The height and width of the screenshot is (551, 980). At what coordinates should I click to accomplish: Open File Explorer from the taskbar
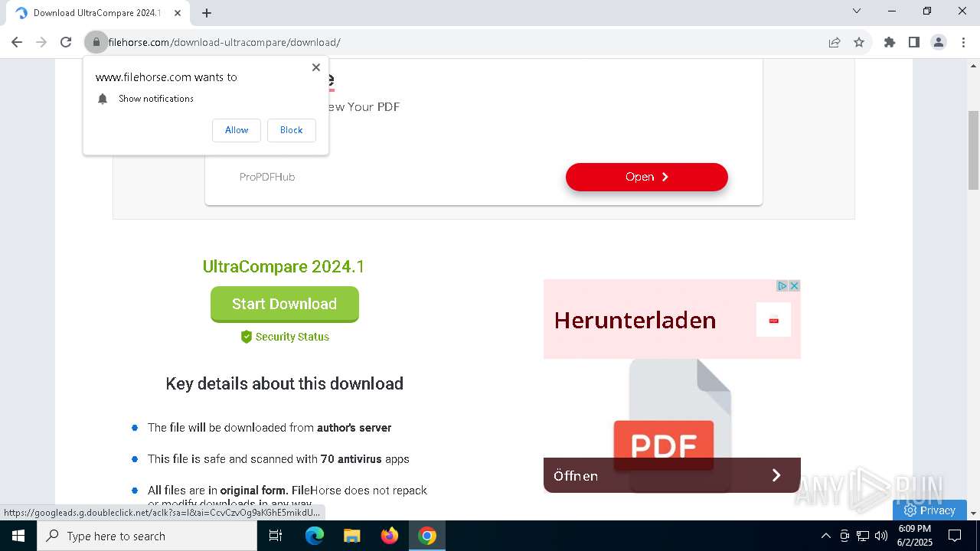point(352,536)
